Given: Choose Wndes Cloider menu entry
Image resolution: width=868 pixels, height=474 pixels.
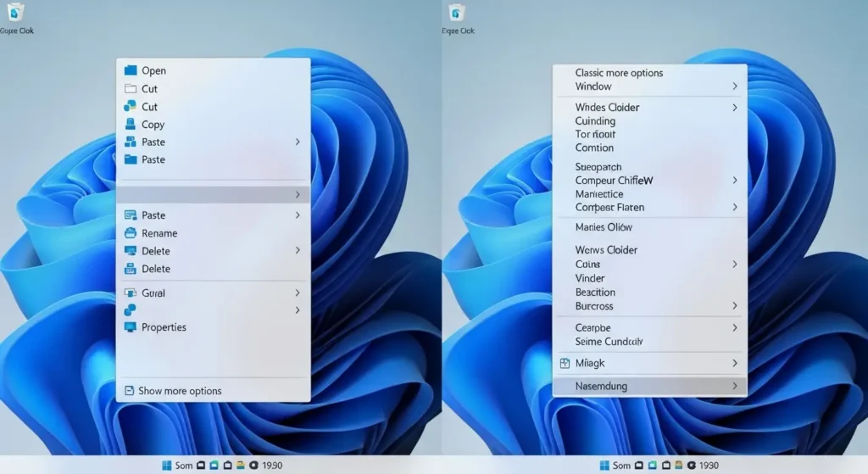Looking at the screenshot, I should point(649,108).
